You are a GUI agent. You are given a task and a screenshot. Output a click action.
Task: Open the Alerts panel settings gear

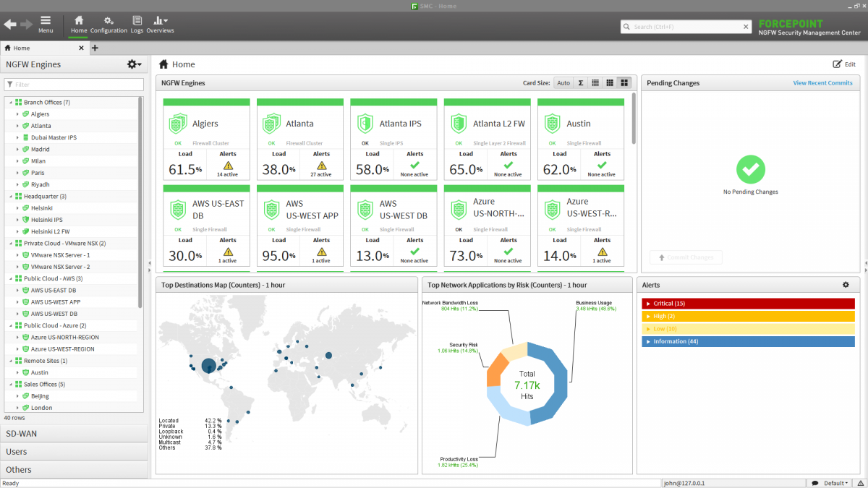(846, 285)
